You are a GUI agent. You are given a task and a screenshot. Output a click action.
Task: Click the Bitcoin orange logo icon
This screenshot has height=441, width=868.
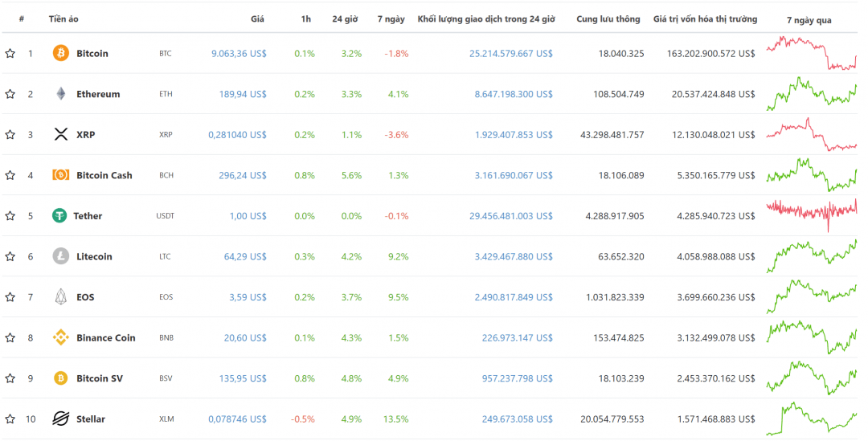(x=61, y=53)
